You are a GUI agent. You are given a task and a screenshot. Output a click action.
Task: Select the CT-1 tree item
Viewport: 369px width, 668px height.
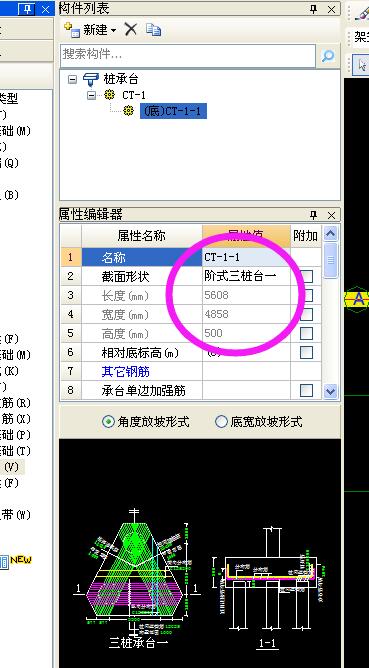click(x=134, y=95)
